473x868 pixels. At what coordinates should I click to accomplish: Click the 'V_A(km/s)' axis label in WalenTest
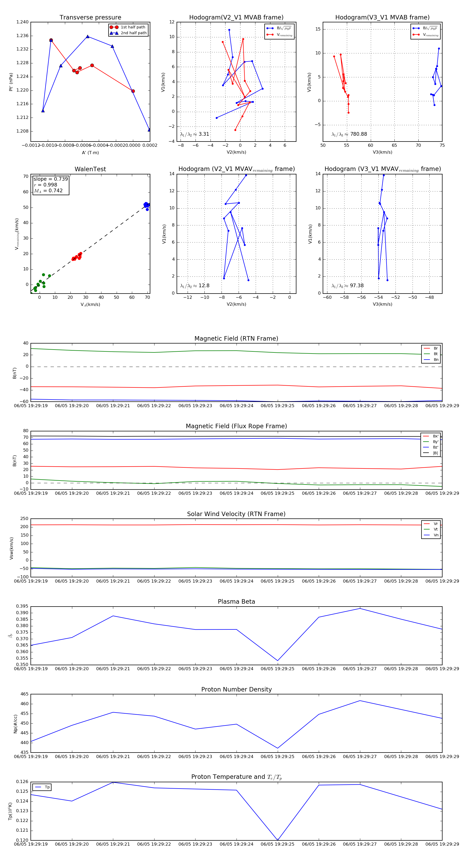pyautogui.click(x=90, y=305)
